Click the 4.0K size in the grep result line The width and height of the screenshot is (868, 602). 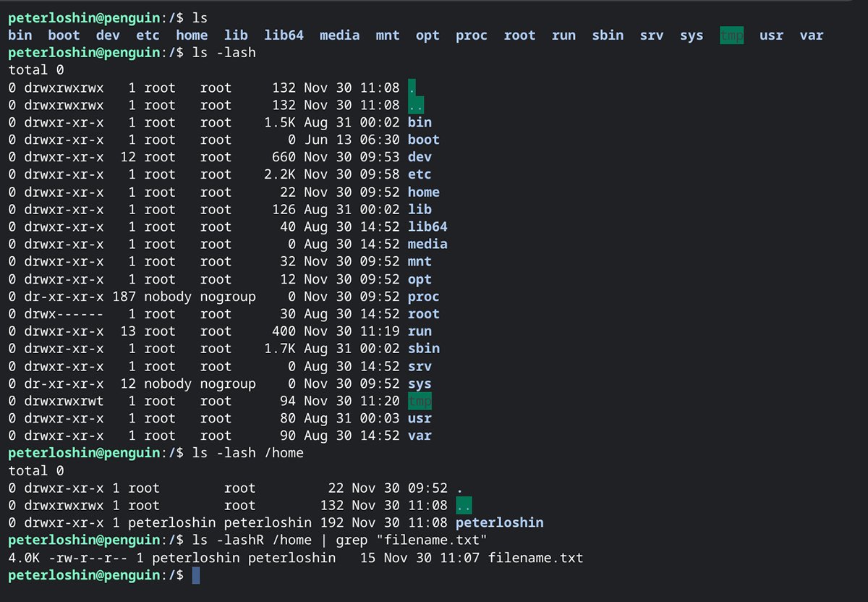click(24, 558)
